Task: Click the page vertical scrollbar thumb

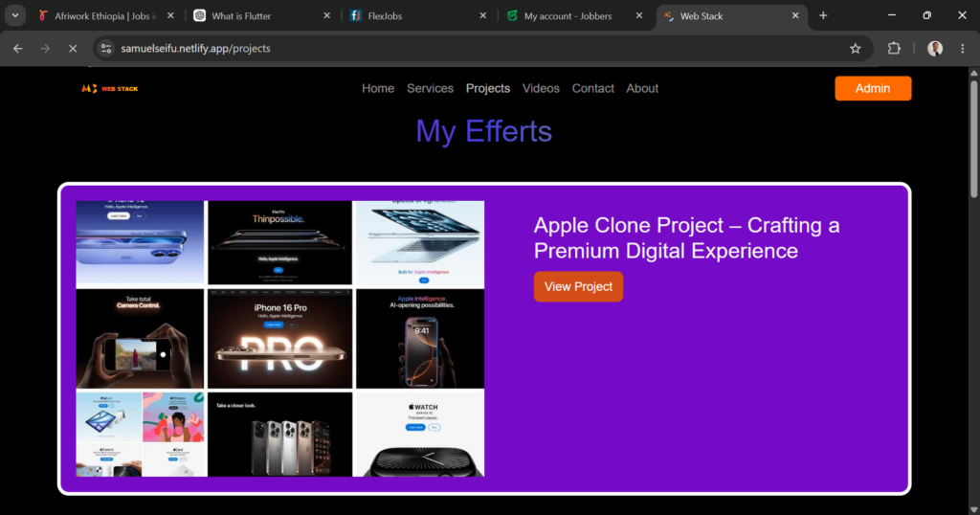Action: coord(973,138)
